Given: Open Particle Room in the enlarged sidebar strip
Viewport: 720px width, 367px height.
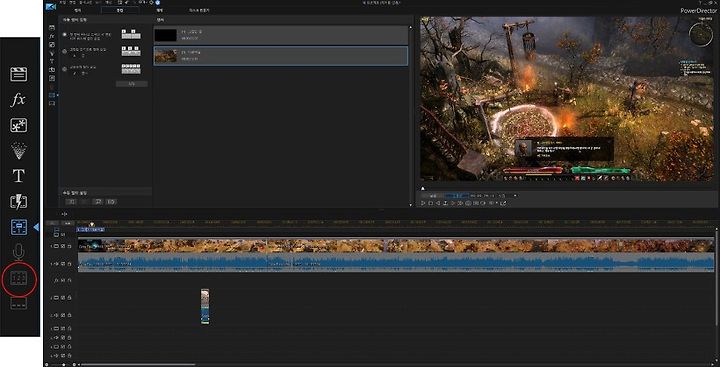Looking at the screenshot, I should tap(18, 151).
